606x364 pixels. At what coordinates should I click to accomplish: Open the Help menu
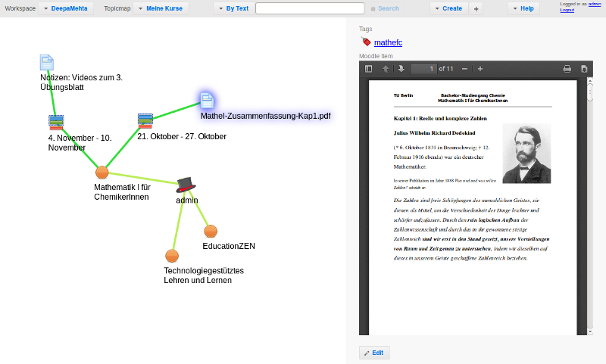(523, 8)
